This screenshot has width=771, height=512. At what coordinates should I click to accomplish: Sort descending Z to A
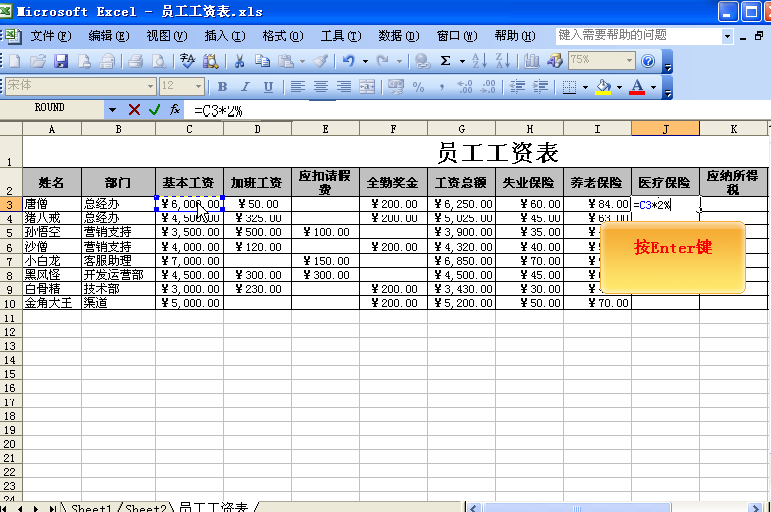(503, 61)
